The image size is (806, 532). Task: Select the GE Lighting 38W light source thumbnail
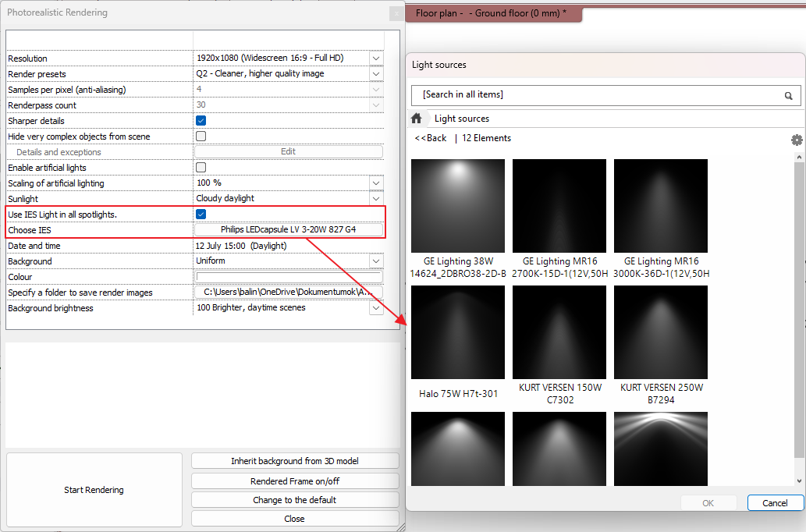458,205
